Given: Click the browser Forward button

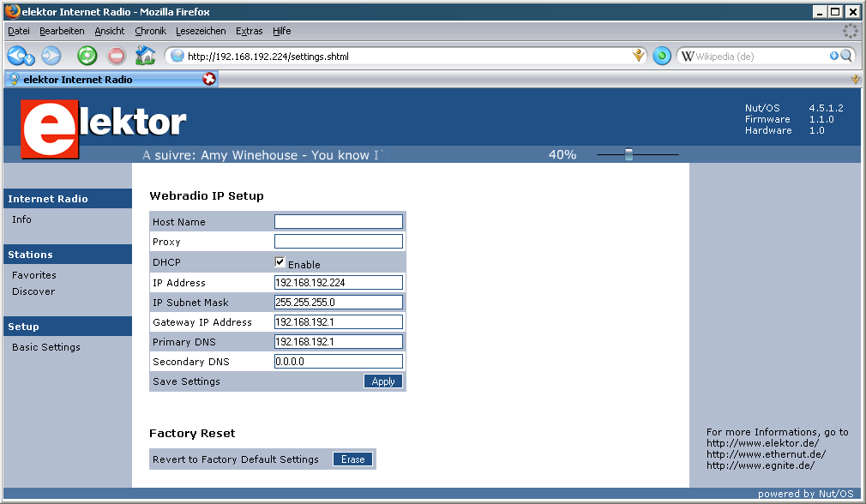Looking at the screenshot, I should [51, 56].
